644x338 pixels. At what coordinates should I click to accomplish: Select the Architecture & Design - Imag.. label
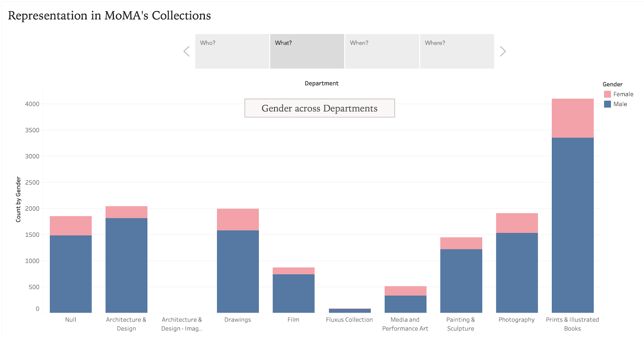(x=182, y=324)
